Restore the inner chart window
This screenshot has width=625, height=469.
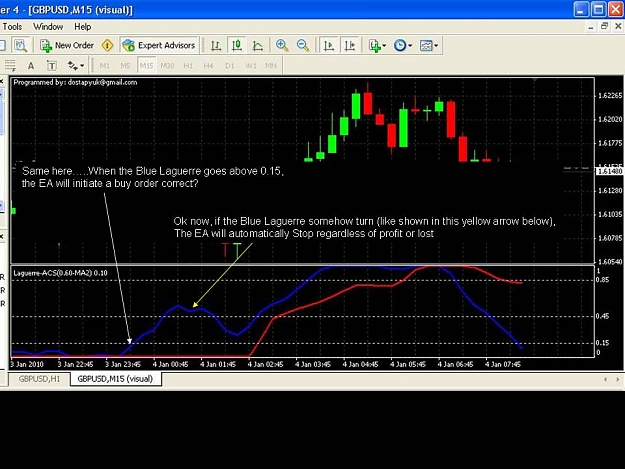[x=605, y=26]
